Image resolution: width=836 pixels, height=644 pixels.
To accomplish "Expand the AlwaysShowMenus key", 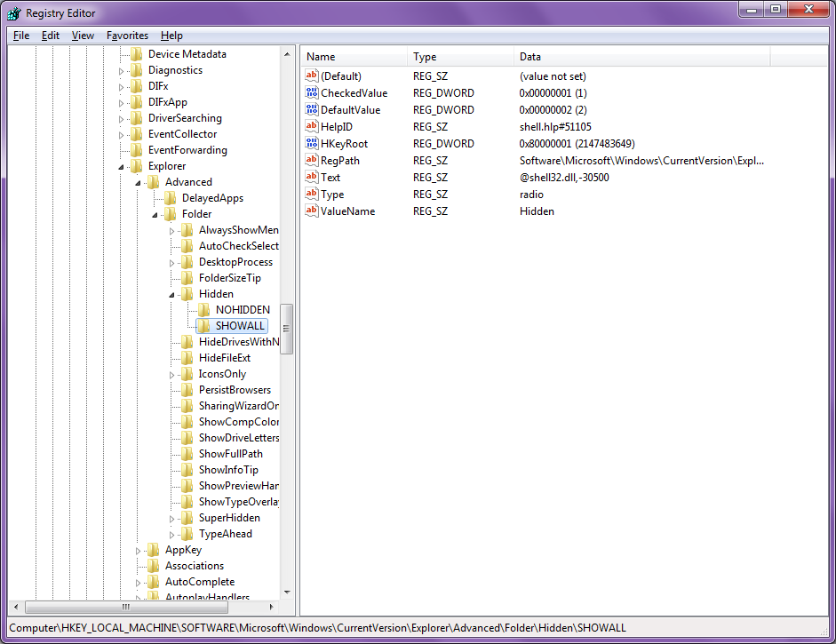I will tap(171, 231).
